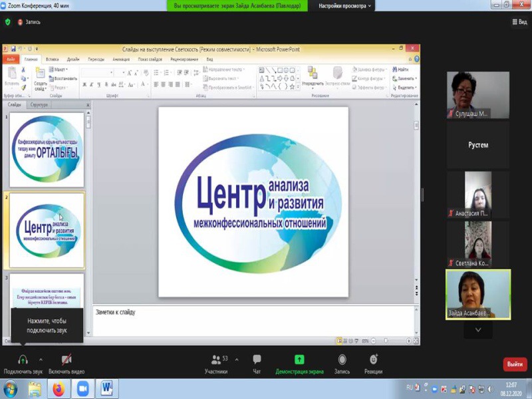Expand participants options arrow

tap(237, 359)
